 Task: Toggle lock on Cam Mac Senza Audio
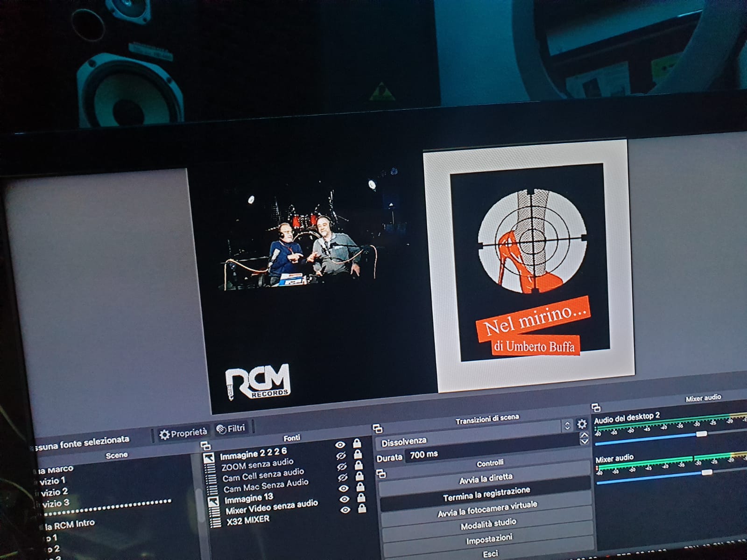tap(360, 476)
